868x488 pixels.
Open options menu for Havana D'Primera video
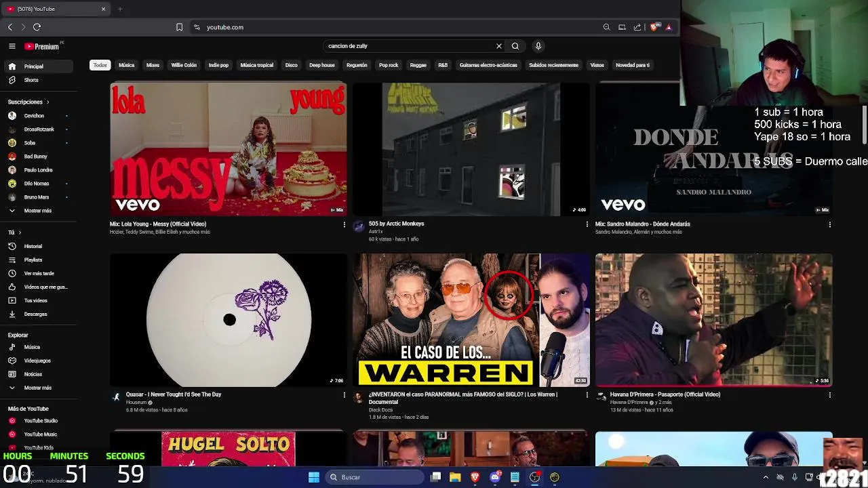(829, 395)
